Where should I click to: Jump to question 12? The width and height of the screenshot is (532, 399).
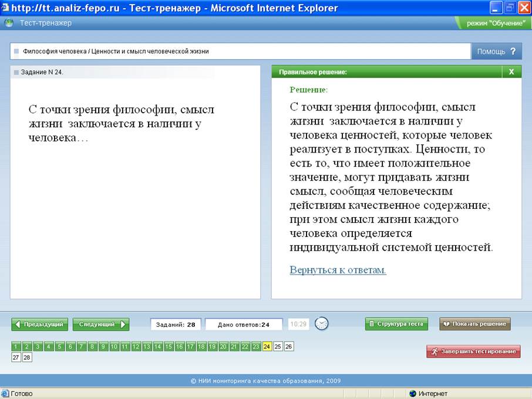pos(136,346)
